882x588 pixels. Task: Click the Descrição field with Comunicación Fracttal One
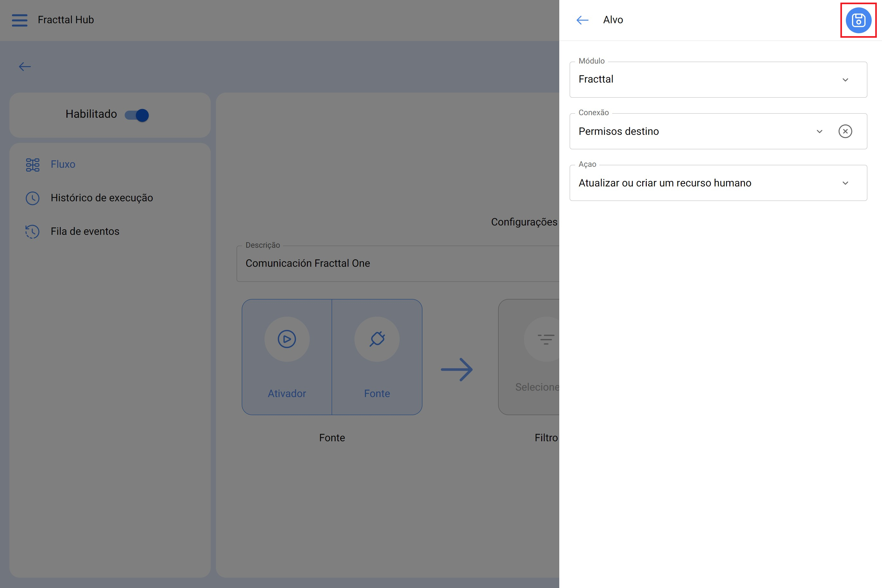click(398, 264)
